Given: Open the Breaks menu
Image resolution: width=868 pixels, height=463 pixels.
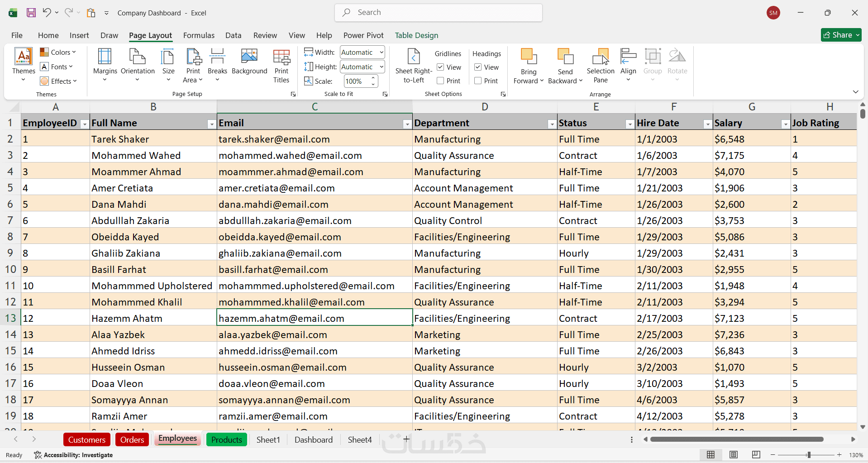Looking at the screenshot, I should (x=217, y=65).
